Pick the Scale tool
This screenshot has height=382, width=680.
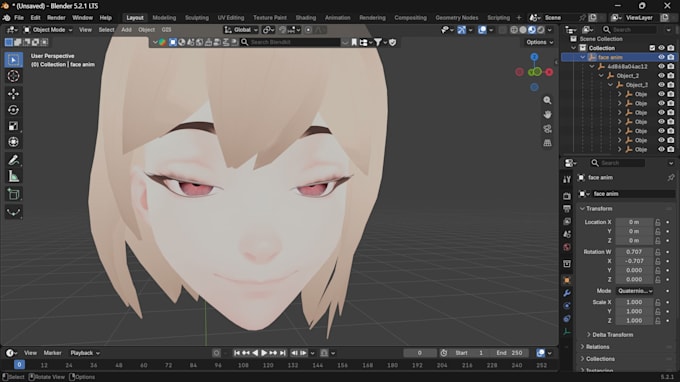[x=13, y=126]
